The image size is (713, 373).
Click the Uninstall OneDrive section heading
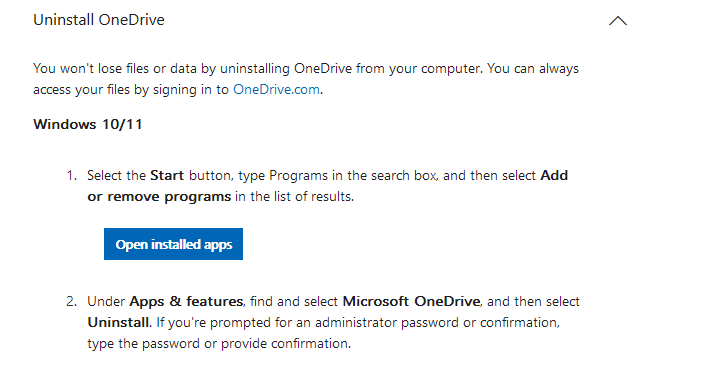click(x=99, y=20)
